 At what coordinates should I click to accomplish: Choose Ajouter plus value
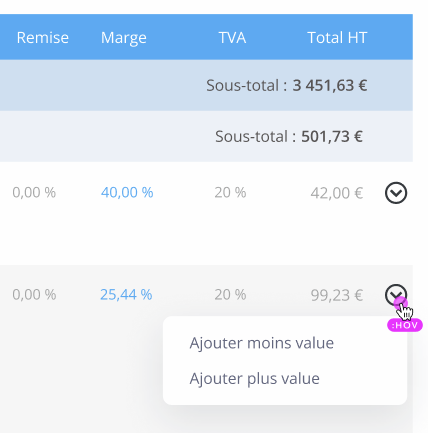point(255,378)
